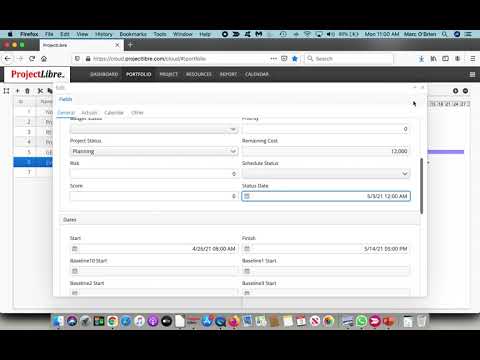Open the Firefox History menu

pyautogui.click(x=104, y=34)
